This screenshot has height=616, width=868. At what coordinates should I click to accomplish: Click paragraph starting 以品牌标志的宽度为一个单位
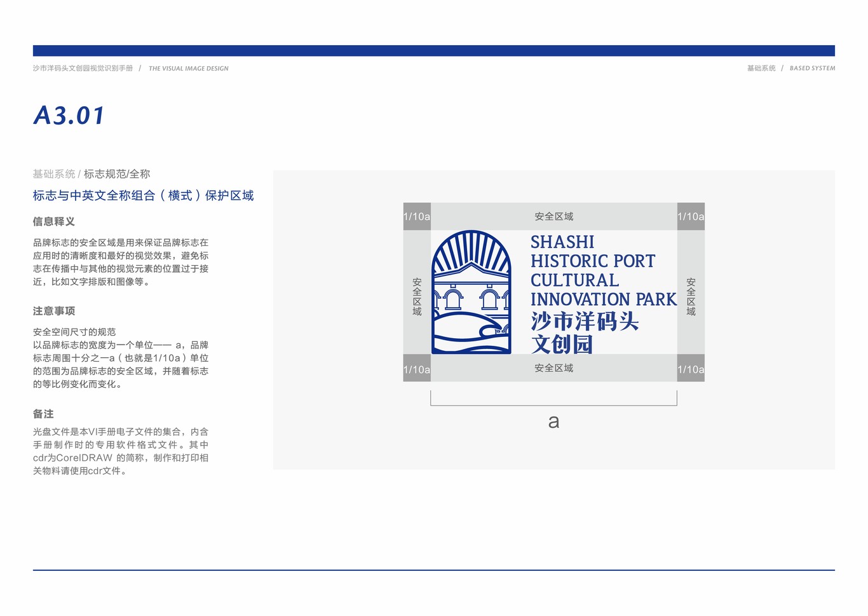[x=121, y=364]
